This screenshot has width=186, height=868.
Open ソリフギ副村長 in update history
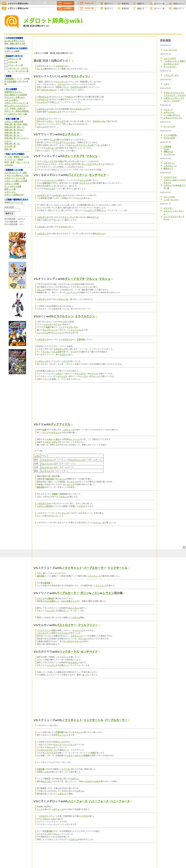click(x=170, y=135)
